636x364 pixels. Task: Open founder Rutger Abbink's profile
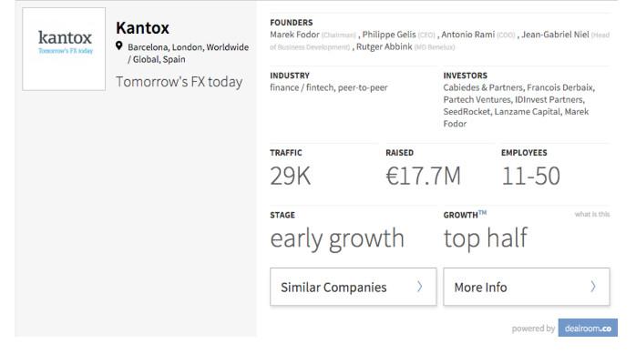coord(385,47)
